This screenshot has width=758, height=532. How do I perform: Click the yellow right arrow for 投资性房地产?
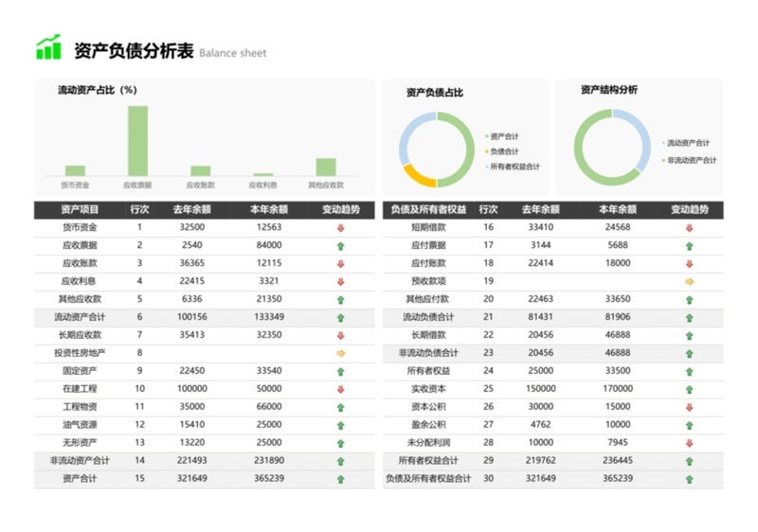coord(340,353)
